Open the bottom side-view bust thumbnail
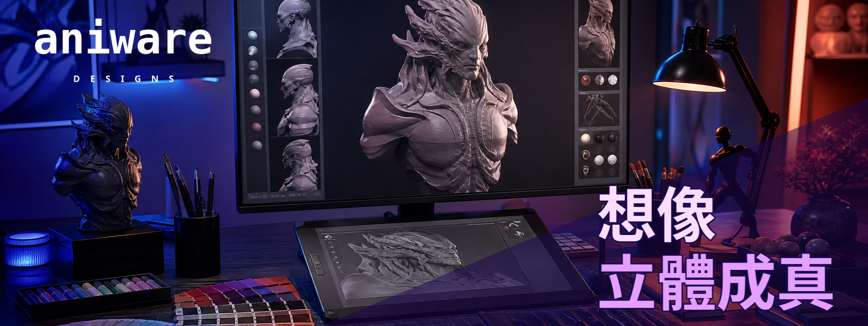This screenshot has width=868, height=326. [295, 164]
